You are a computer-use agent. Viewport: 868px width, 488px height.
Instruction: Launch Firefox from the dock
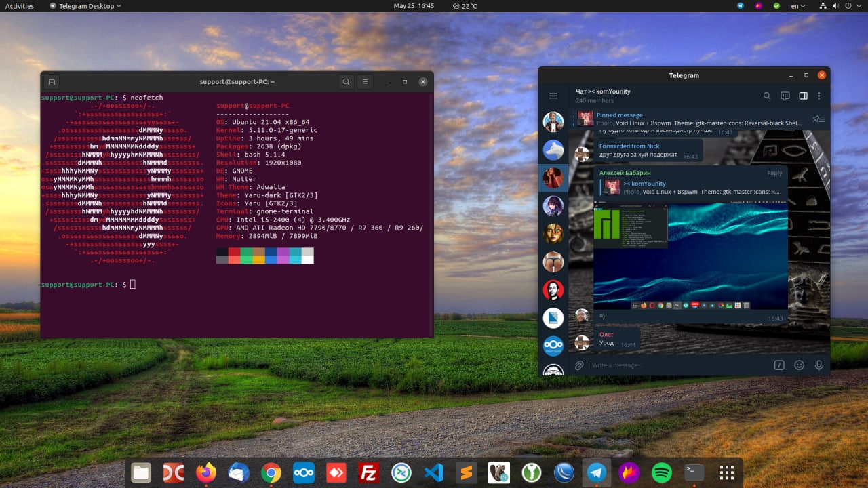[x=206, y=472]
